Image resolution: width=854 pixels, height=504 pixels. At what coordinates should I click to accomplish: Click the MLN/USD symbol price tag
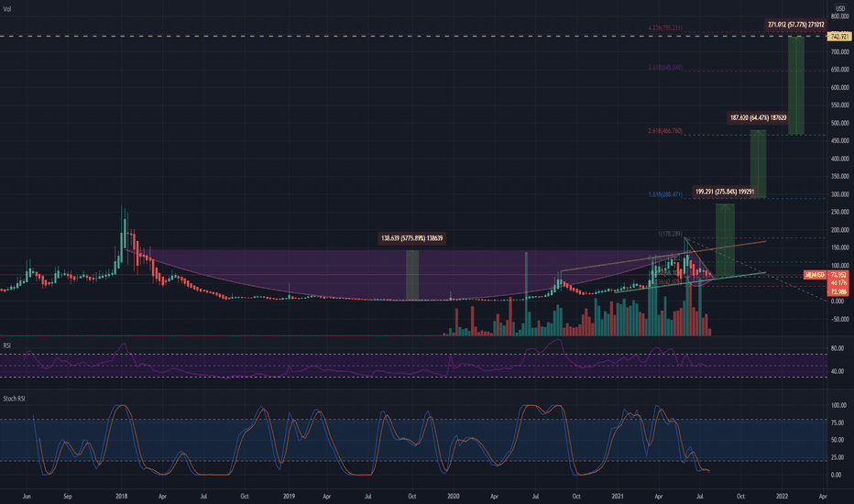[815, 275]
